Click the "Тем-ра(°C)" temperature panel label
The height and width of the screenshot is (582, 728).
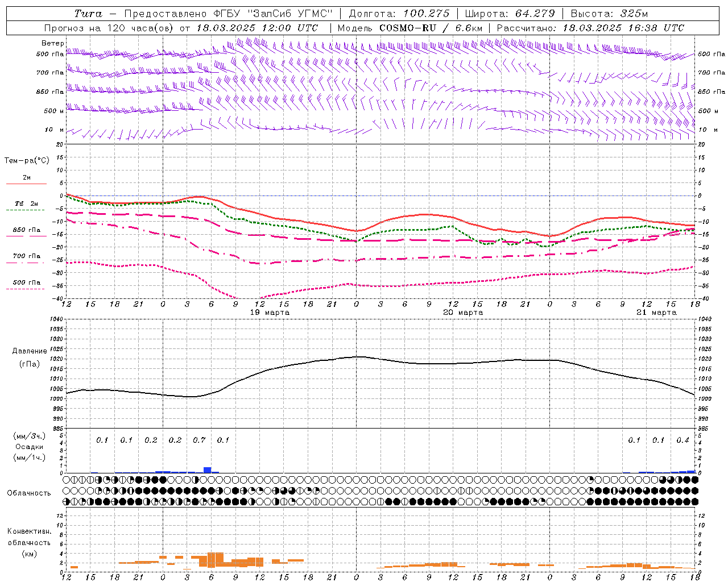click(27, 160)
